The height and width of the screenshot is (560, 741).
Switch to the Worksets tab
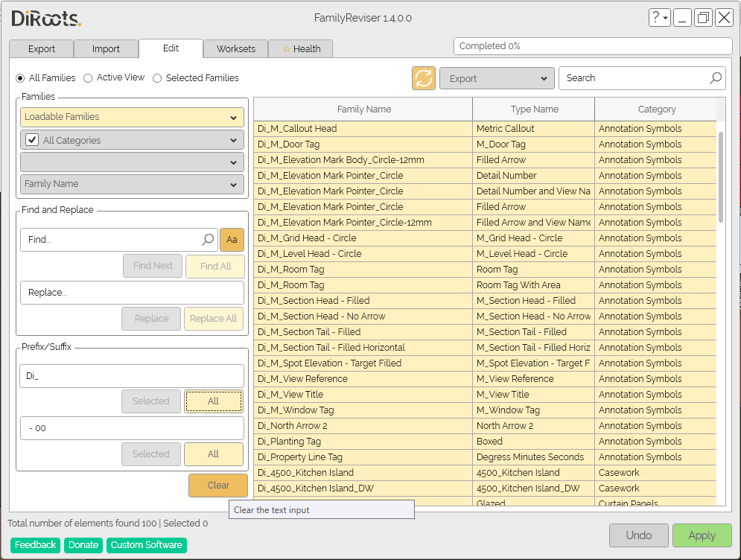pos(235,49)
